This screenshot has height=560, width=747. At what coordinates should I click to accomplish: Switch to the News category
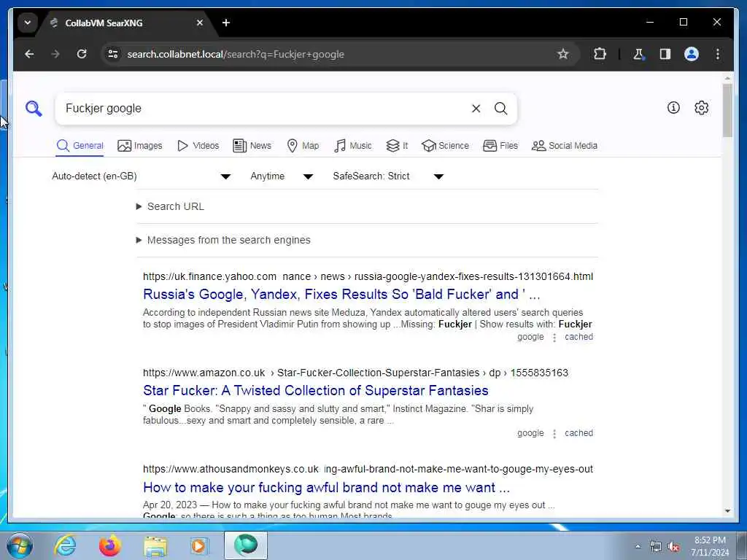point(252,146)
